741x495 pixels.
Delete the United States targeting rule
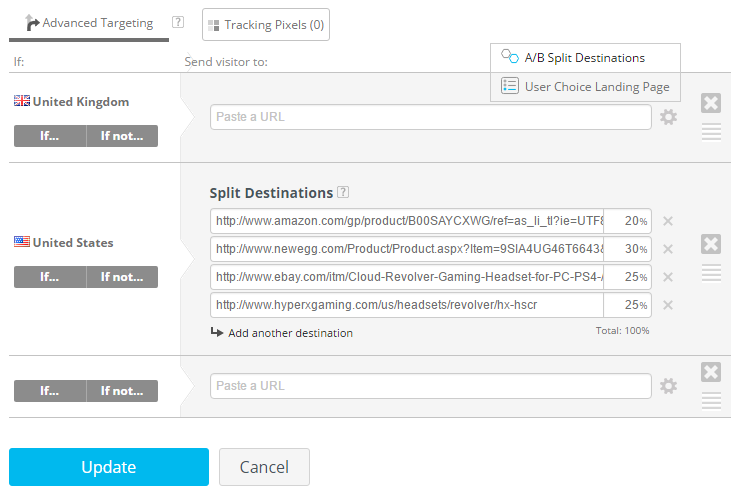(x=711, y=244)
